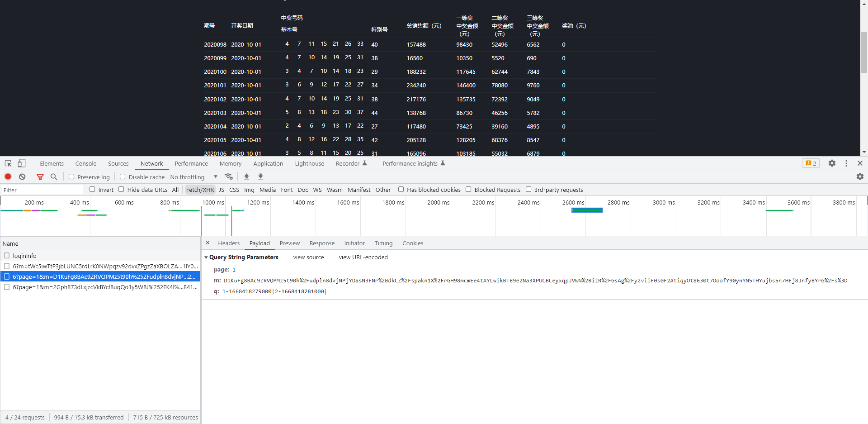Close the request details pane

208,243
